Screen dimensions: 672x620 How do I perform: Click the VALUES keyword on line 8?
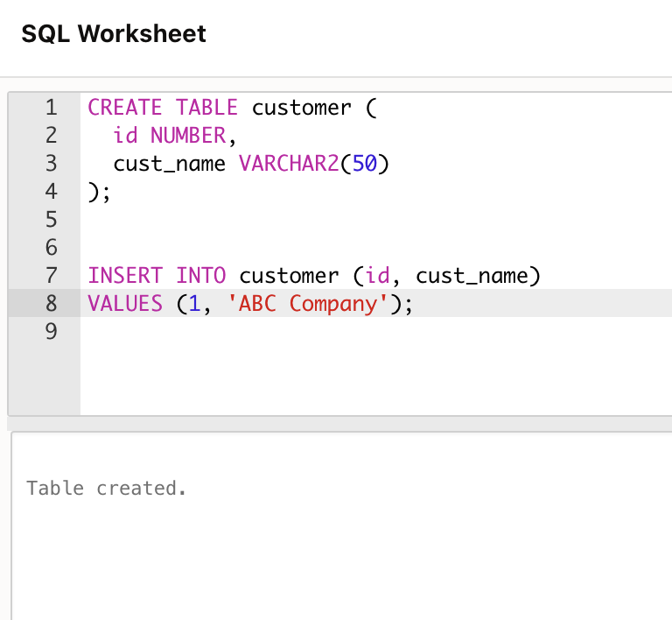point(125,304)
